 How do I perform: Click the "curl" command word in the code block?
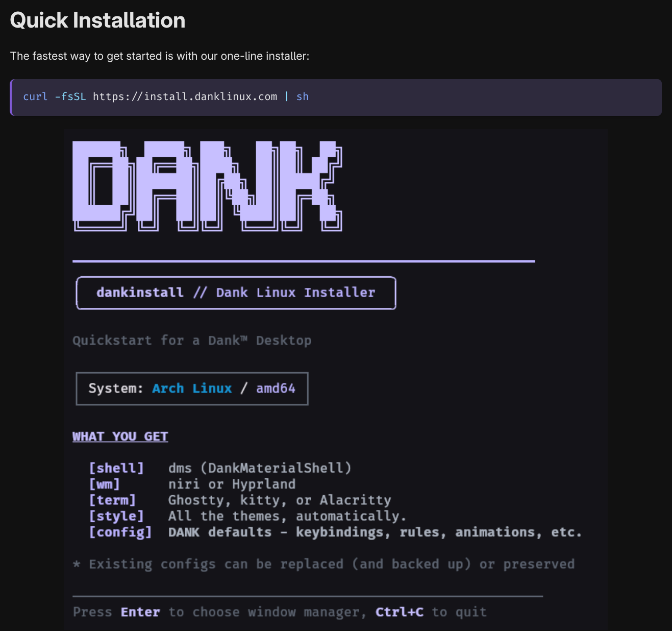(x=35, y=96)
